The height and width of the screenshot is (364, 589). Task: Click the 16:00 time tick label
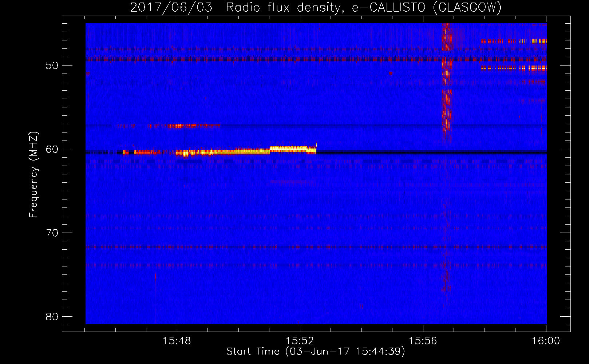546,341
